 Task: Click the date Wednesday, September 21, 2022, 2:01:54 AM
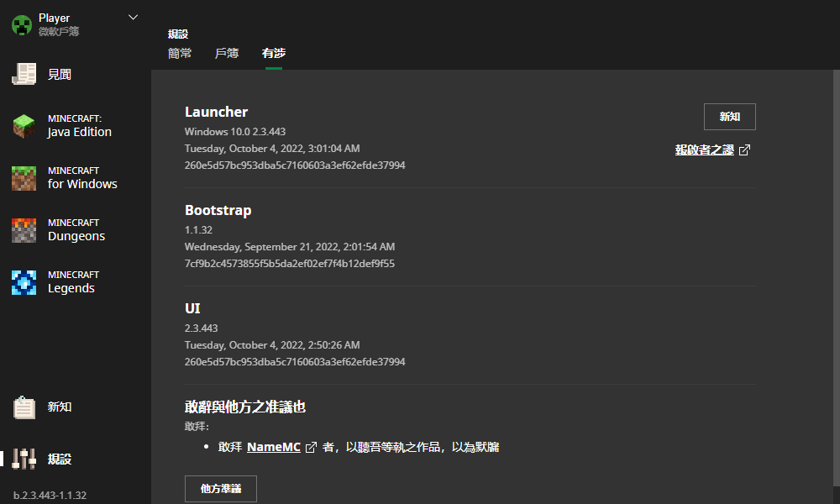coord(290,247)
